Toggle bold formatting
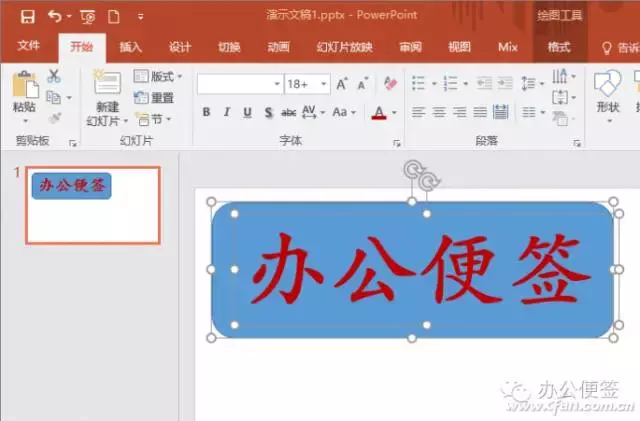The width and height of the screenshot is (640, 421). coord(207,111)
